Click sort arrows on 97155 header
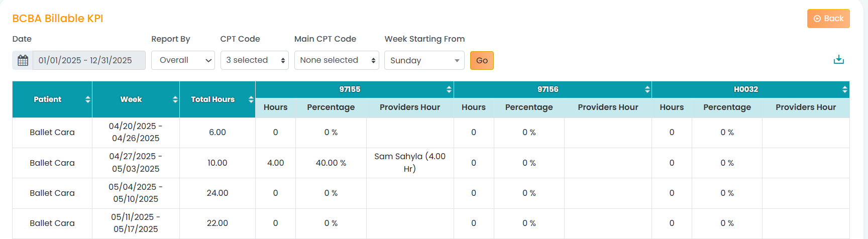The width and height of the screenshot is (868, 239). point(449,89)
